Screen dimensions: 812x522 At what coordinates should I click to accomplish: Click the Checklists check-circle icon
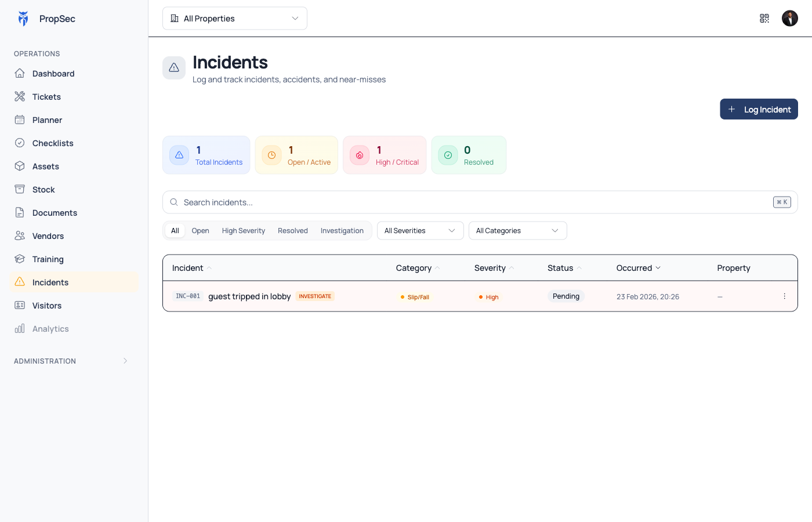pyautogui.click(x=20, y=143)
